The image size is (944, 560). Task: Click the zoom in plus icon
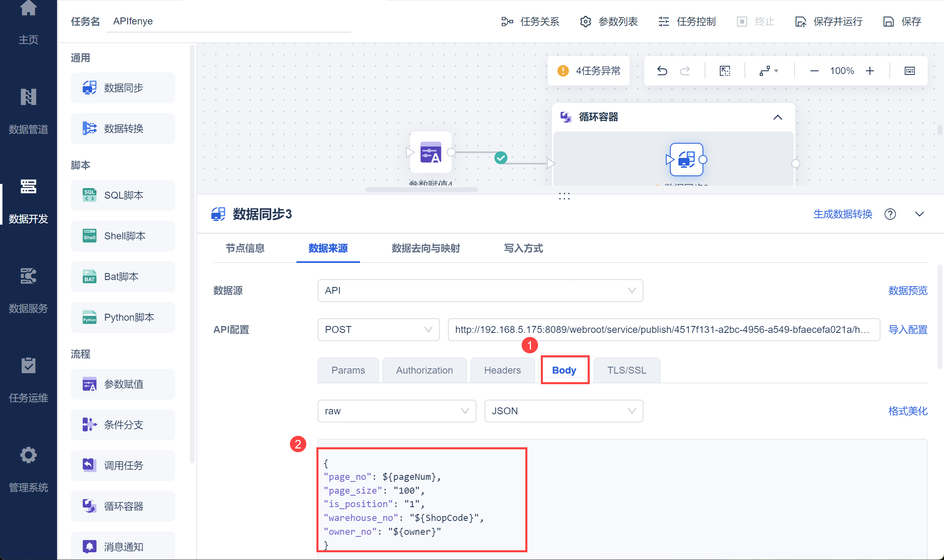pos(870,71)
